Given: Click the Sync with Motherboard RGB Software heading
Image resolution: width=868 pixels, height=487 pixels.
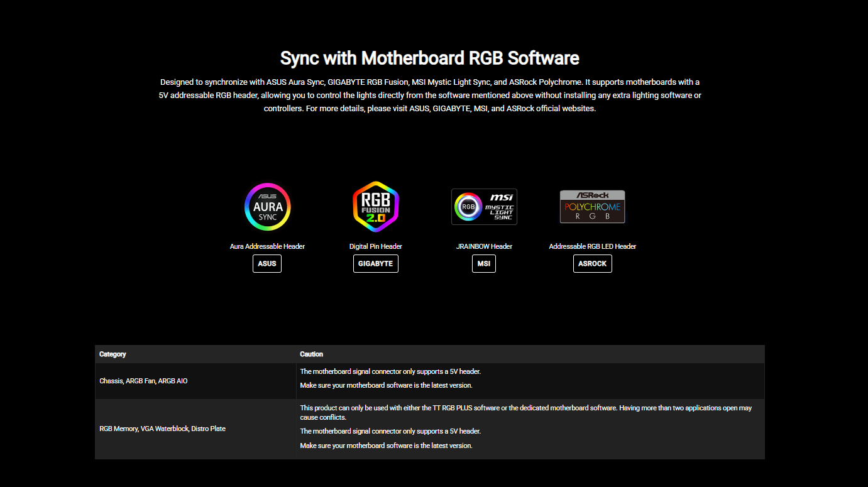Looking at the screenshot, I should coord(429,58).
